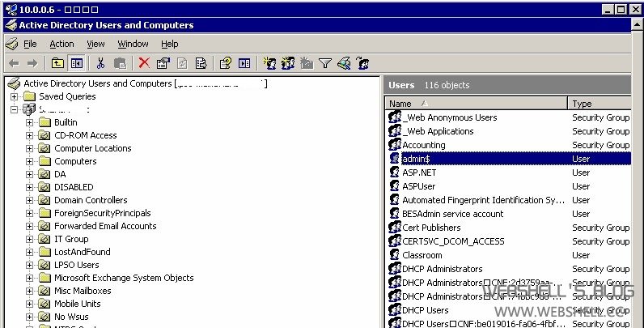644x328 pixels.
Task: Minimize the 10.0.0.6 remote window
Action: [x=608, y=10]
